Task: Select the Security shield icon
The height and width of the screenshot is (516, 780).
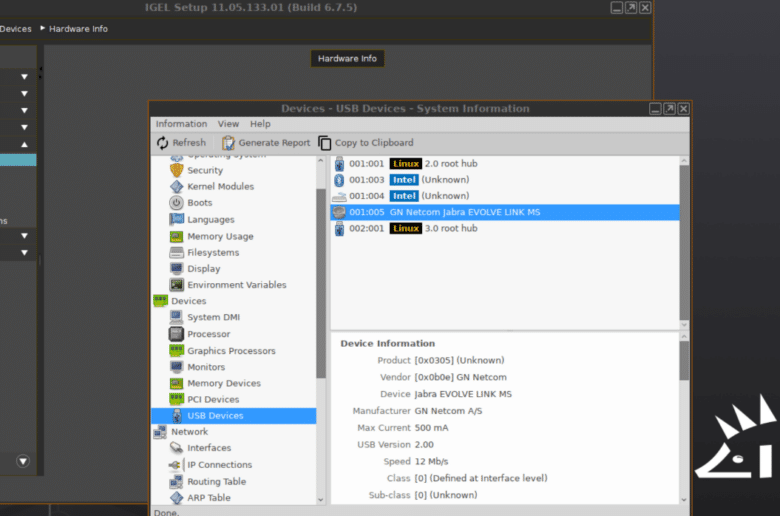Action: click(177, 170)
